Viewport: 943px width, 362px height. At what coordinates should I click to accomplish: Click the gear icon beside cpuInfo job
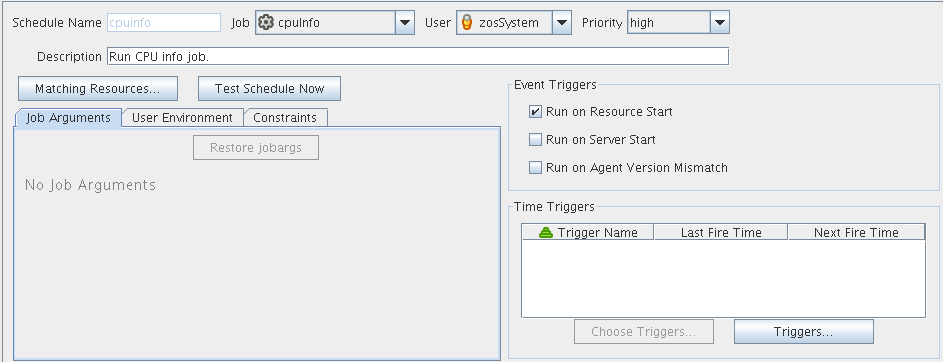click(x=265, y=23)
